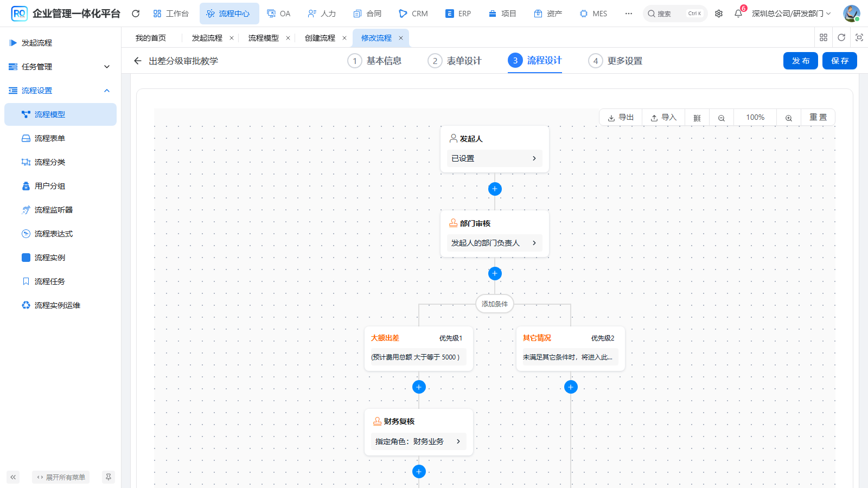
Task: Click the 搜索 search field
Action: (x=675, y=14)
